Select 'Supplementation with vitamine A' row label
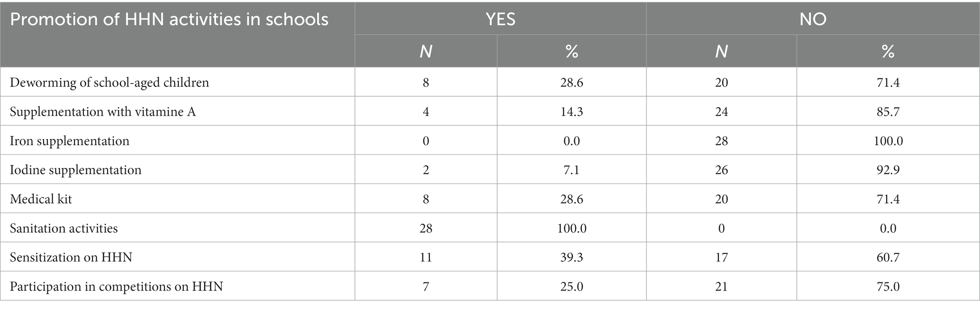 pyautogui.click(x=102, y=112)
